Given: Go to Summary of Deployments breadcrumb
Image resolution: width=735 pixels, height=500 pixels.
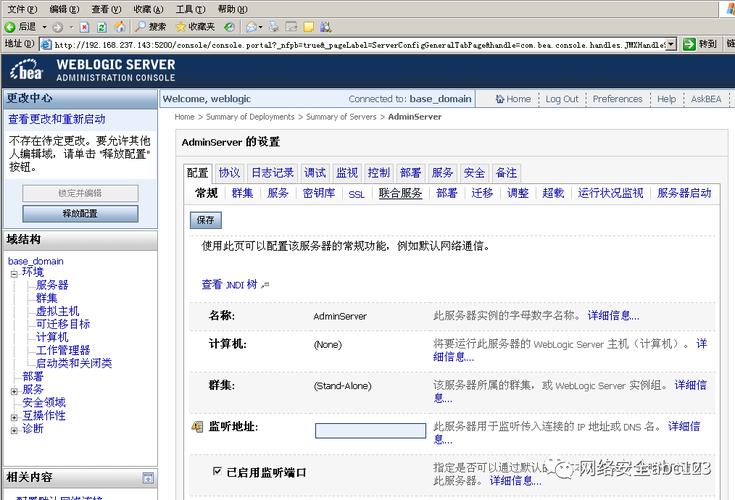Looking at the screenshot, I should 250,117.
